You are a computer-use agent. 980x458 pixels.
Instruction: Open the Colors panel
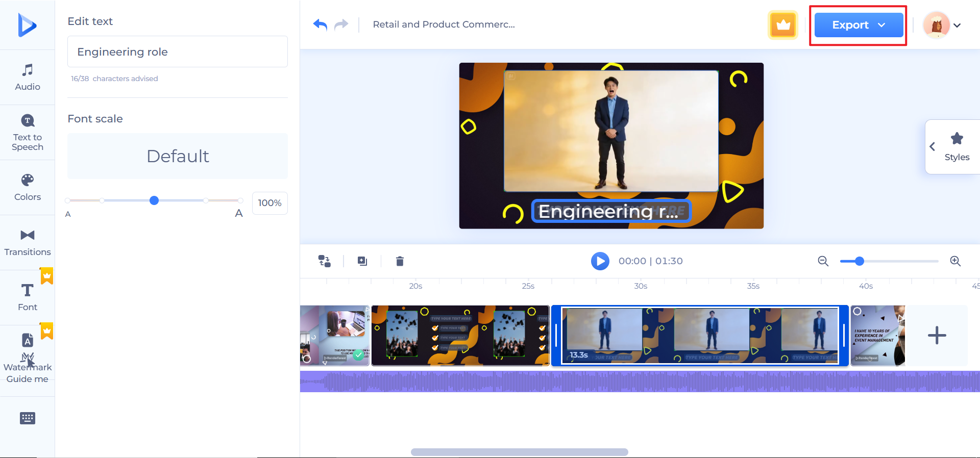[x=28, y=188]
